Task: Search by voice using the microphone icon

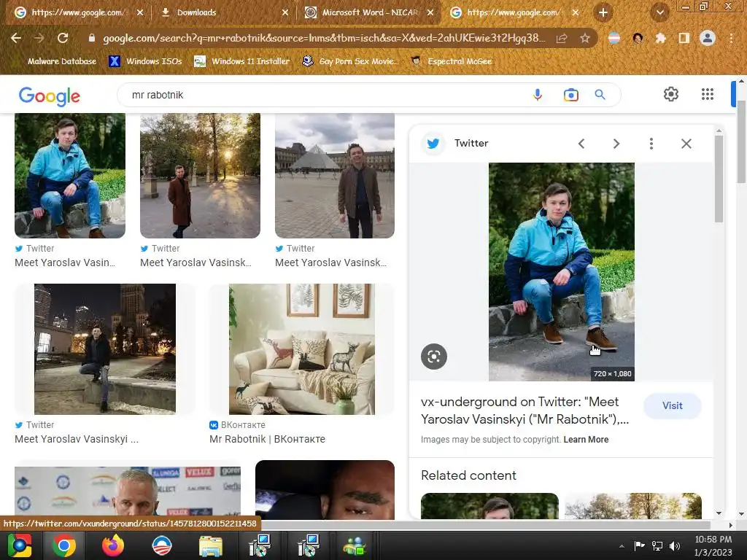Action: 538,95
